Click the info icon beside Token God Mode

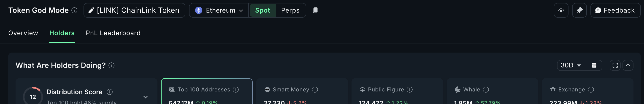tap(74, 10)
